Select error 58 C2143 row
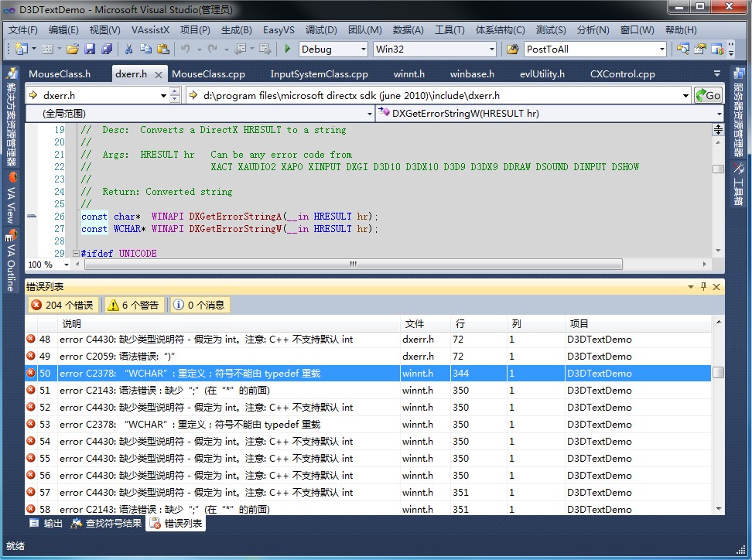This screenshot has height=560, width=752. [x=367, y=509]
